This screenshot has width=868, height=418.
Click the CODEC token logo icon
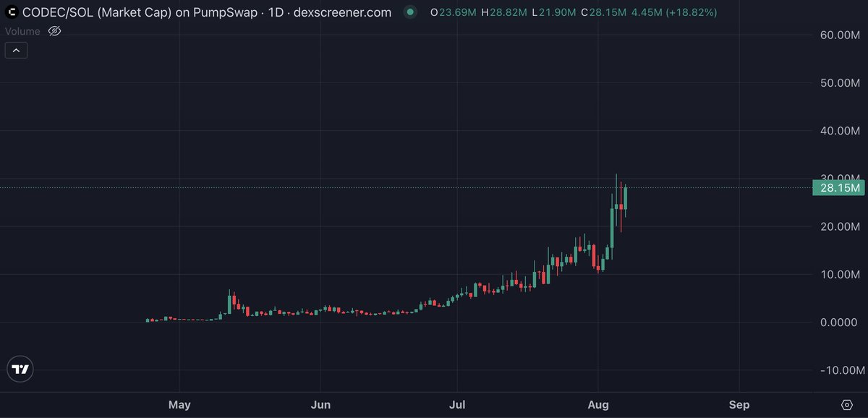click(x=12, y=12)
